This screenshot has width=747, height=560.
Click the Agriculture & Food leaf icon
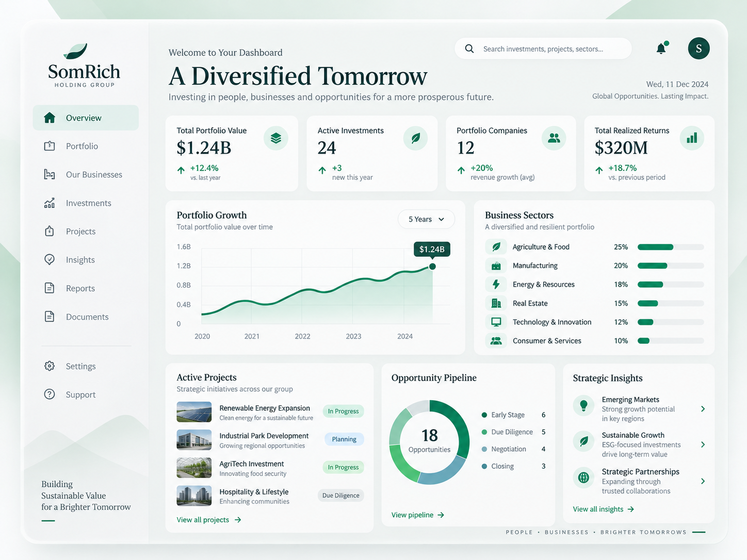tap(496, 247)
